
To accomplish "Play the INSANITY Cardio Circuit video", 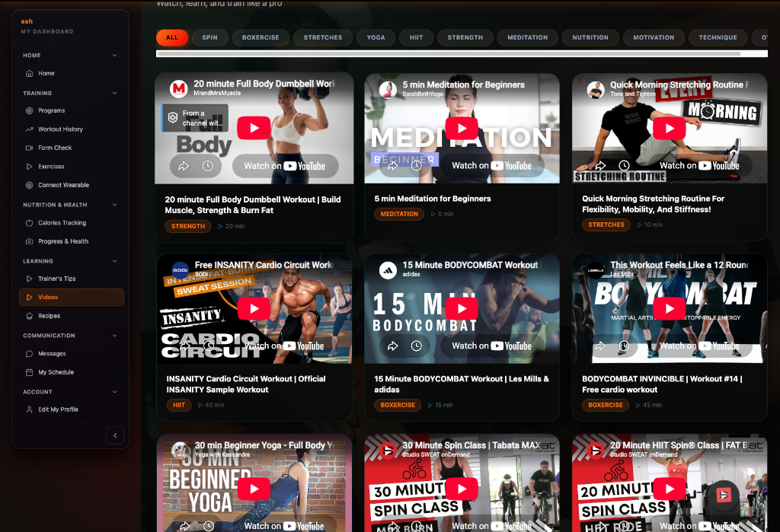I will click(254, 308).
